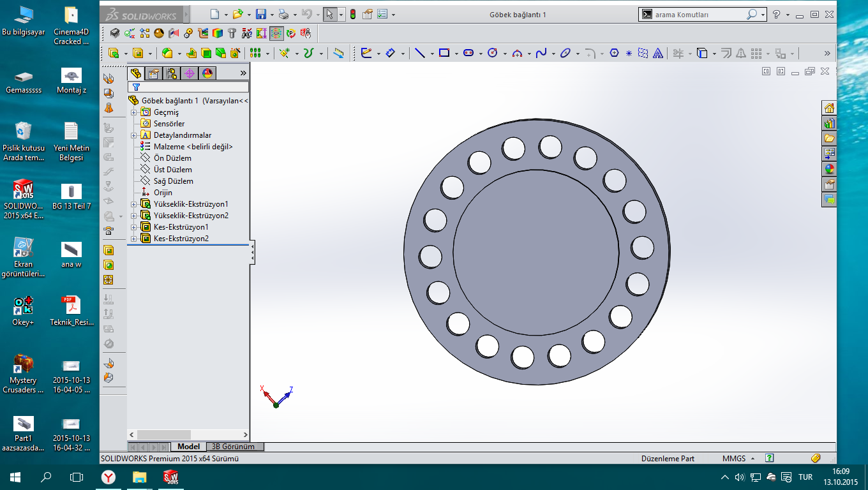Click the Linear Pattern feature icon
Image resolution: width=868 pixels, height=490 pixels.
click(x=255, y=54)
